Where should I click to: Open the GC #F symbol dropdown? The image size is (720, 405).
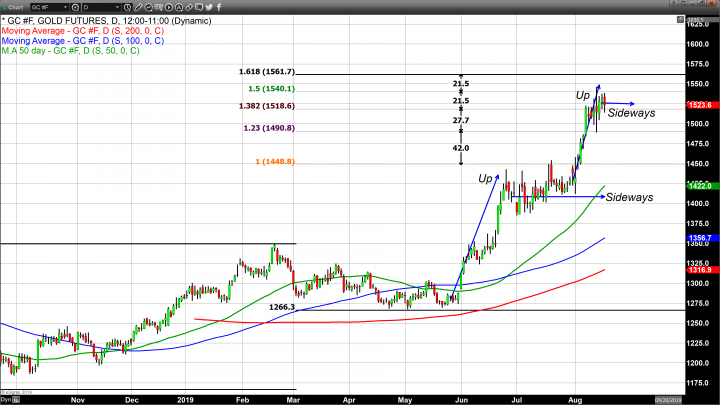(x=49, y=7)
